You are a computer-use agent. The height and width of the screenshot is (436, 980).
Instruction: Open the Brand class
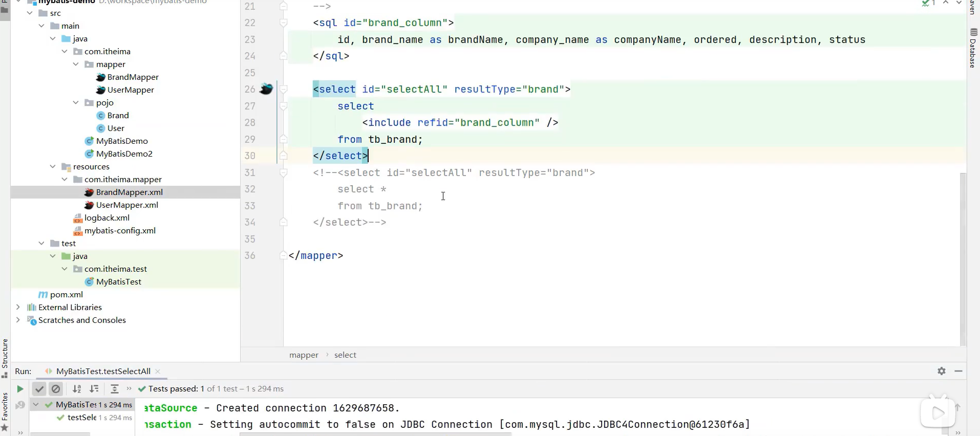click(x=118, y=115)
